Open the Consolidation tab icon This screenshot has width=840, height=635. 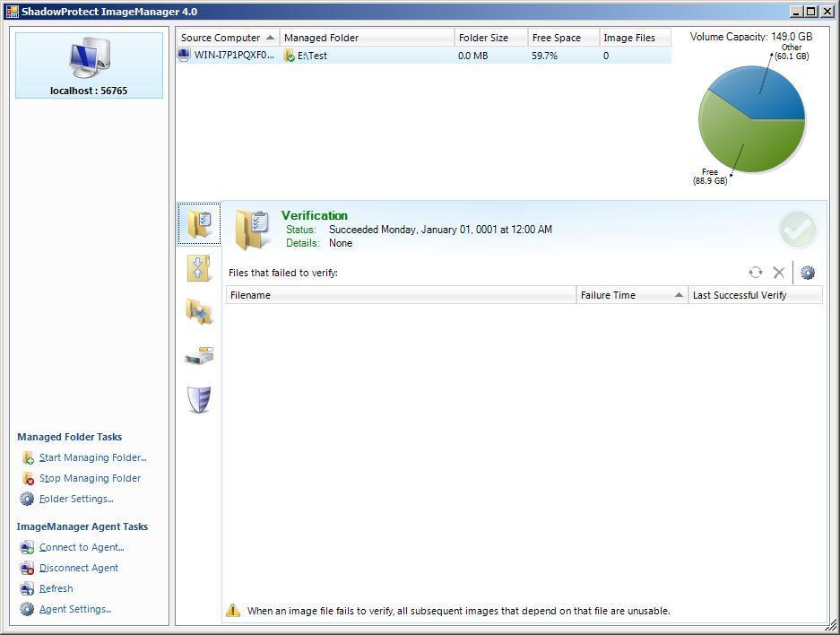[199, 268]
